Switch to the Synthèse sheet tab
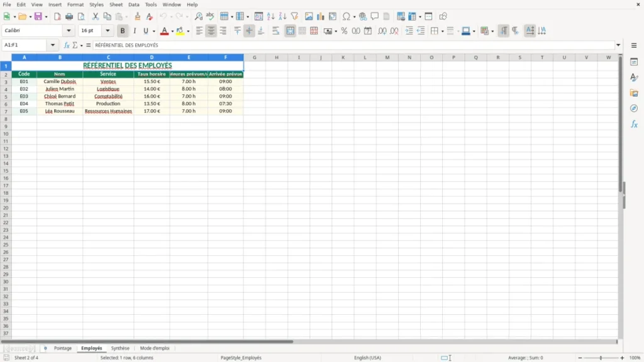The height and width of the screenshot is (362, 644). pos(120,348)
